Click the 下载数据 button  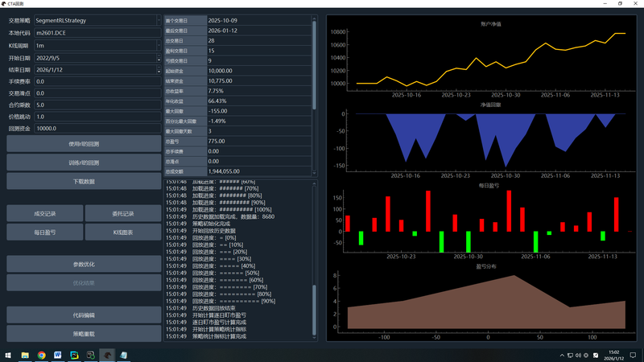tap(84, 182)
